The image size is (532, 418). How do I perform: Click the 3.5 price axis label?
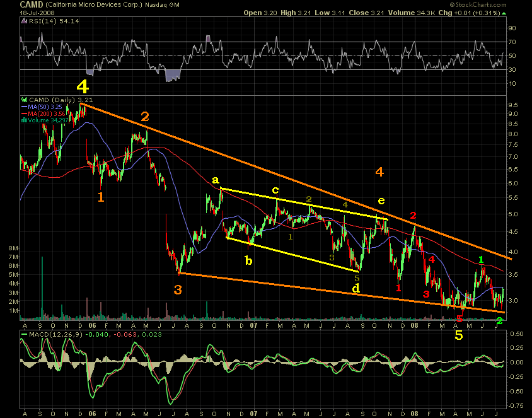[513, 274]
